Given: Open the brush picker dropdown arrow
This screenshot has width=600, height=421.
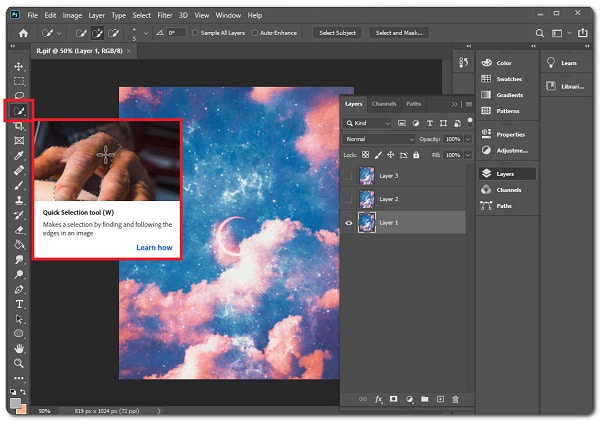Looking at the screenshot, I should [146, 33].
